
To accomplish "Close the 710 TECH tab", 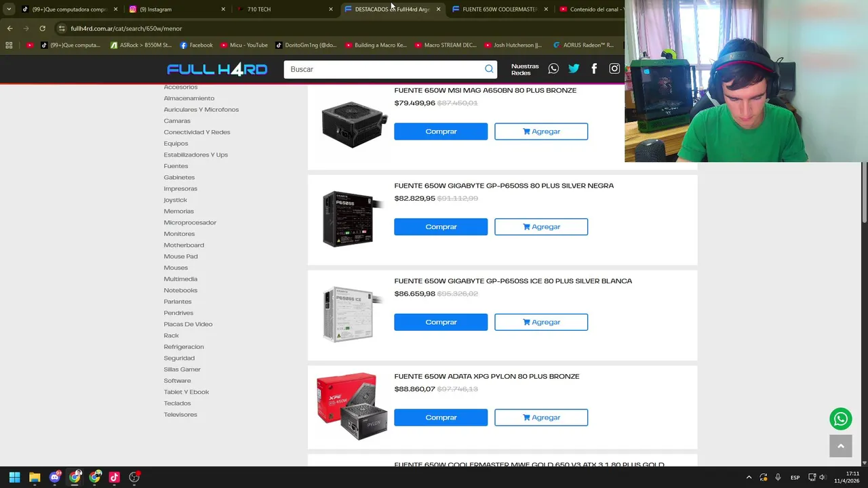I will 331,9.
